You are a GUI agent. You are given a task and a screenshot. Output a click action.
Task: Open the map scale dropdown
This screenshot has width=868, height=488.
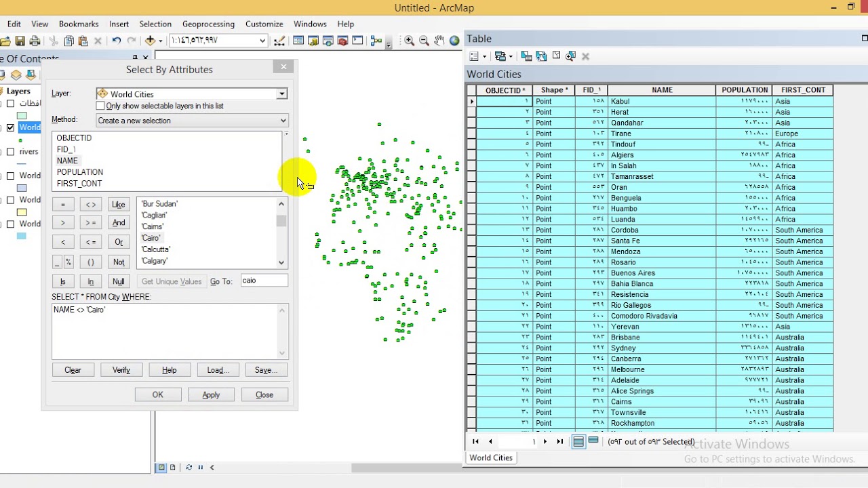pyautogui.click(x=262, y=41)
